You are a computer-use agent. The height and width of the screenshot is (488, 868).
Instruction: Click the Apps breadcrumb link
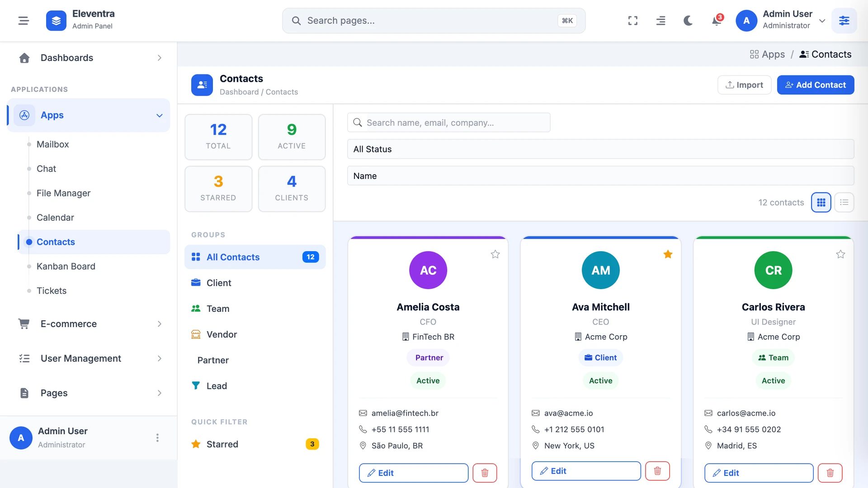(768, 55)
